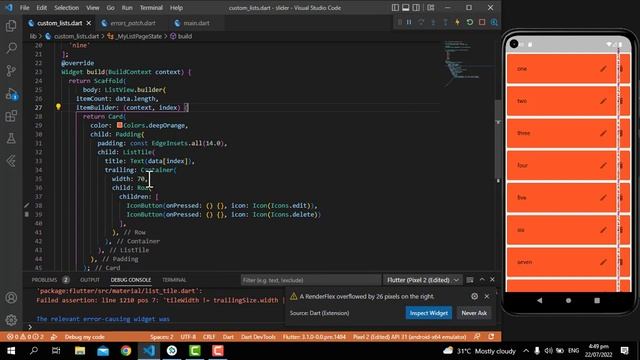Open the widget inspector debug toolbar icon
640x360 pixels.
click(494, 22)
